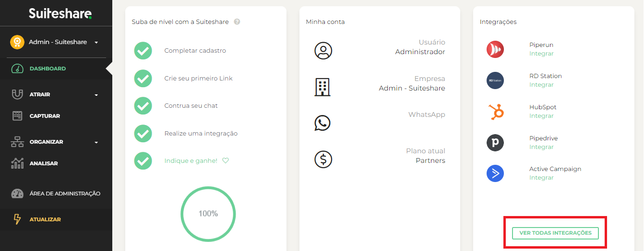Click the Completar cadastro checkmark

click(x=143, y=51)
